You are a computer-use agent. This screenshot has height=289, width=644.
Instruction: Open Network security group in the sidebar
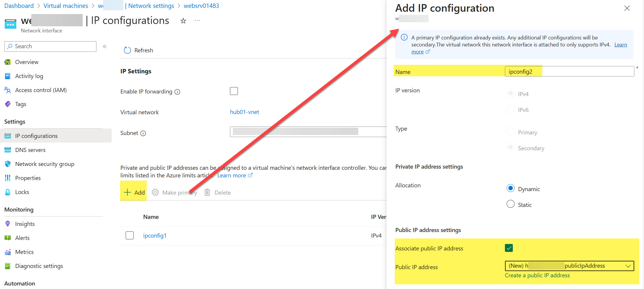(x=44, y=164)
